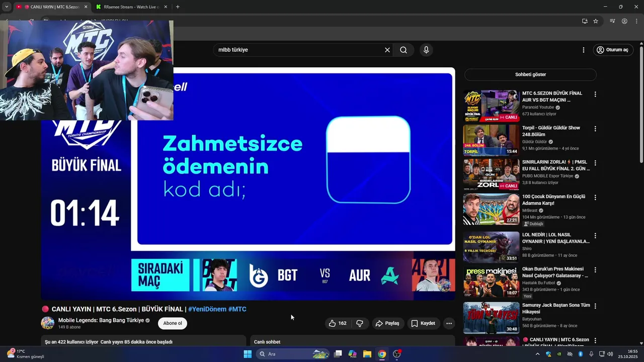
Task: Open the channel avatar beside Abone ol
Action: 48,323
